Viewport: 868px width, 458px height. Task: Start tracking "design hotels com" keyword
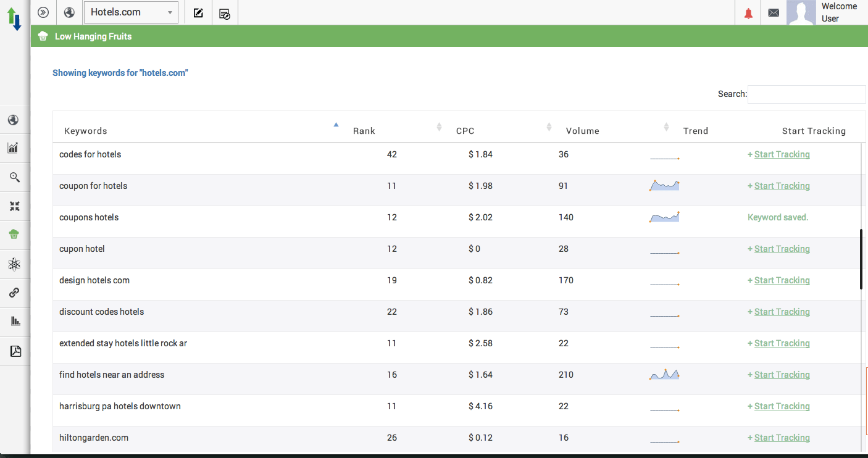point(782,280)
